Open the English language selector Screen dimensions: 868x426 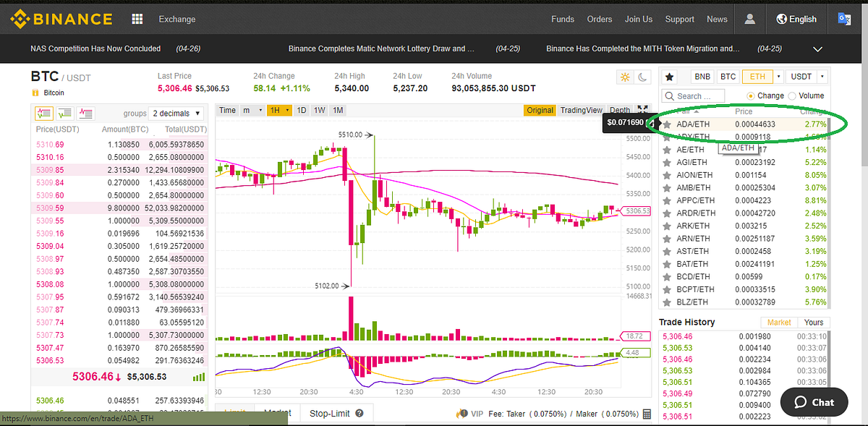pos(796,19)
